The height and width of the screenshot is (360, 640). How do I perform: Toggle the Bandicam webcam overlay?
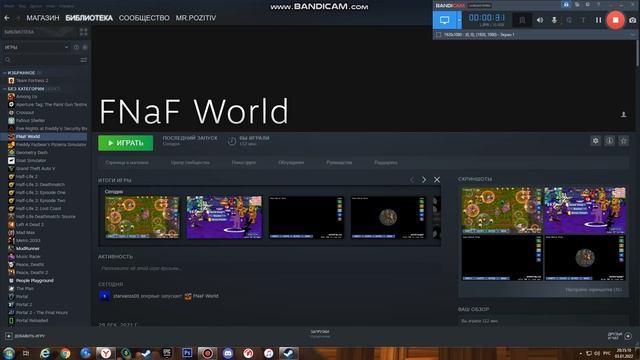click(569, 20)
